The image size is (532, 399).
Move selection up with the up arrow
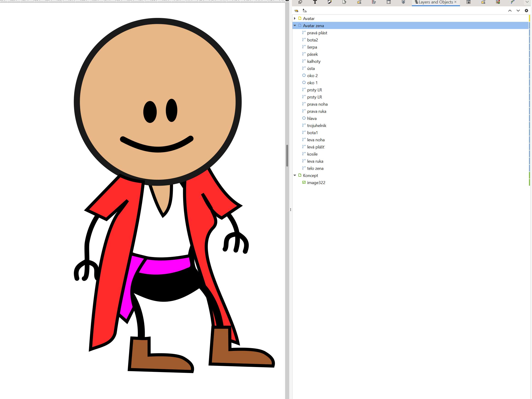[x=510, y=11]
